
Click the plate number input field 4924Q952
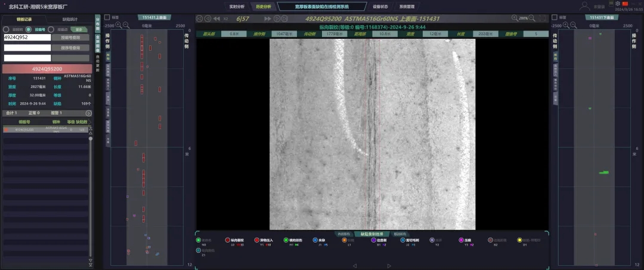tap(27, 37)
